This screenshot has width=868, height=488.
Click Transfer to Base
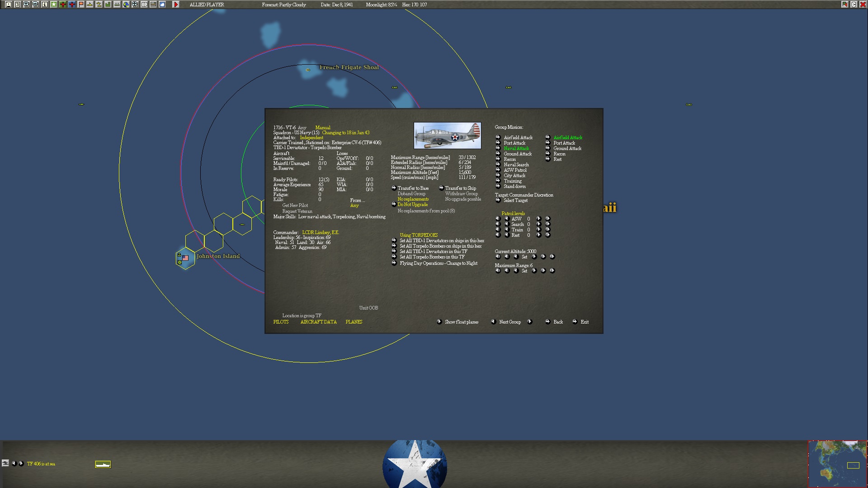coord(413,188)
